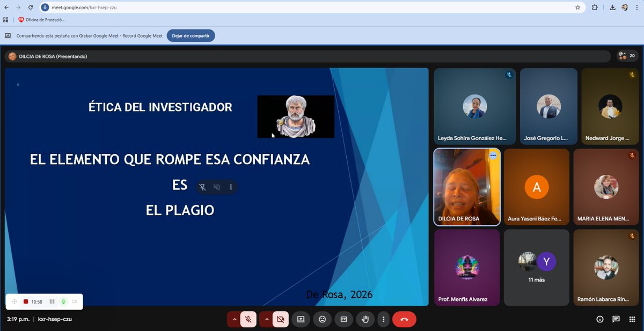This screenshot has height=331, width=644.
Task: Leave the call with the red hang-up button
Action: 404,319
